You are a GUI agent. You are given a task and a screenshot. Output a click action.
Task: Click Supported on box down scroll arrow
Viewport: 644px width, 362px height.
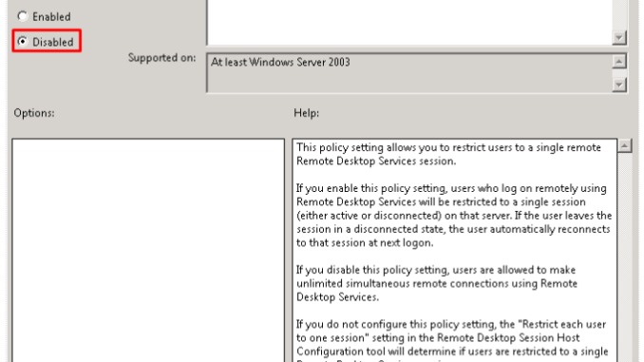tap(618, 85)
